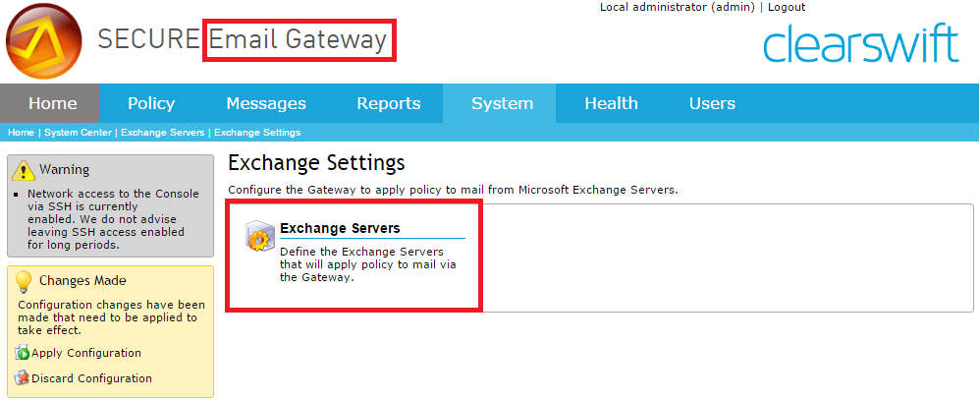
Task: Click the Warning panel heading
Action: tap(65, 169)
